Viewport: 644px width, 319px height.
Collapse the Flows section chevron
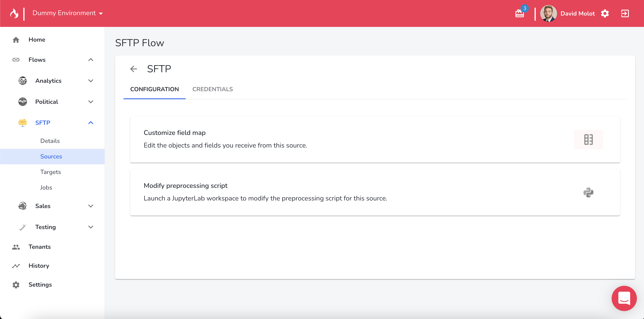click(x=91, y=60)
